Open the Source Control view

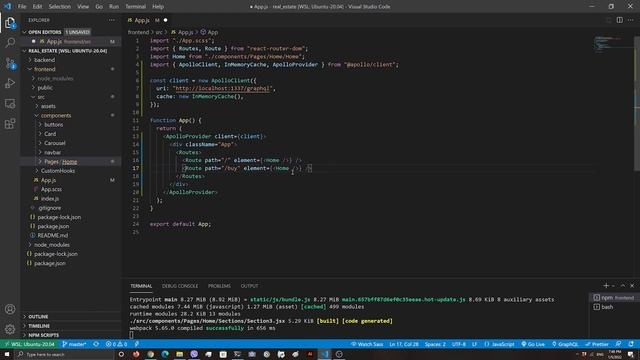10,63
